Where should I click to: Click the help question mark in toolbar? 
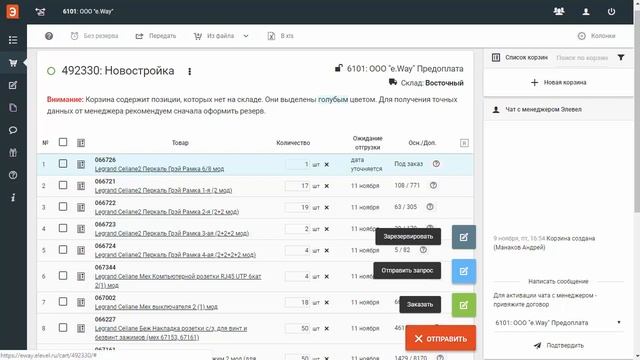(49, 36)
